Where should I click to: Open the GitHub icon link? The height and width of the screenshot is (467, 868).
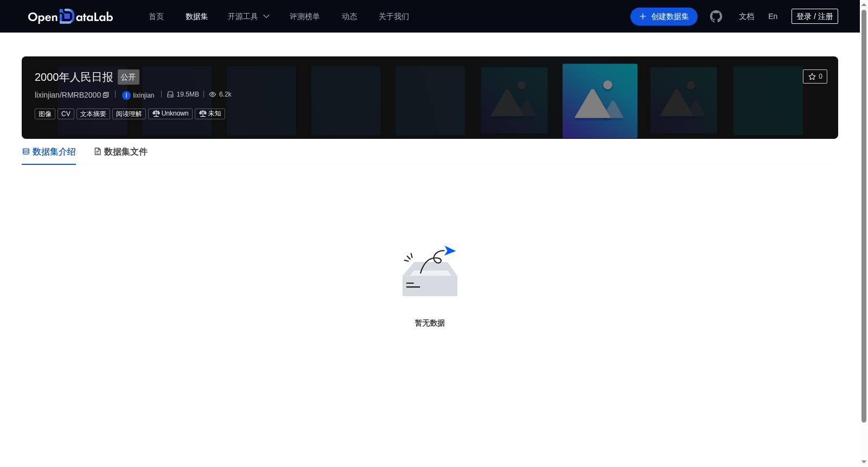[716, 17]
